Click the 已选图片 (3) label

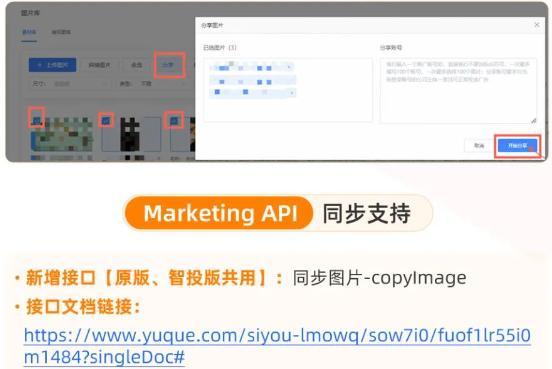point(220,48)
